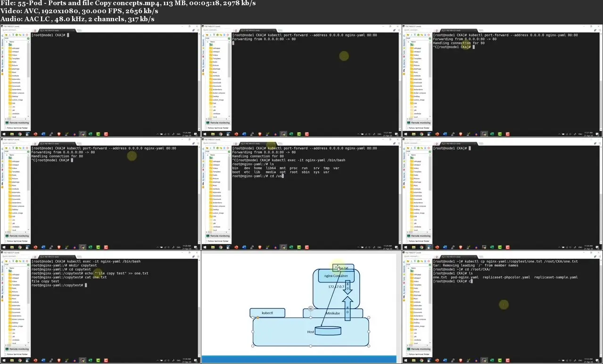Click green refresh icon in mkdir copytest frame SFTP toolbar
Viewport: 603px width, 364px height.
(x=17, y=261)
